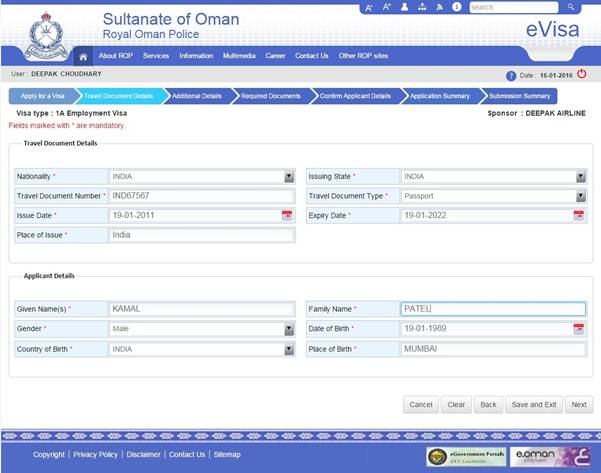Expand the Issuing State dropdown

click(581, 176)
